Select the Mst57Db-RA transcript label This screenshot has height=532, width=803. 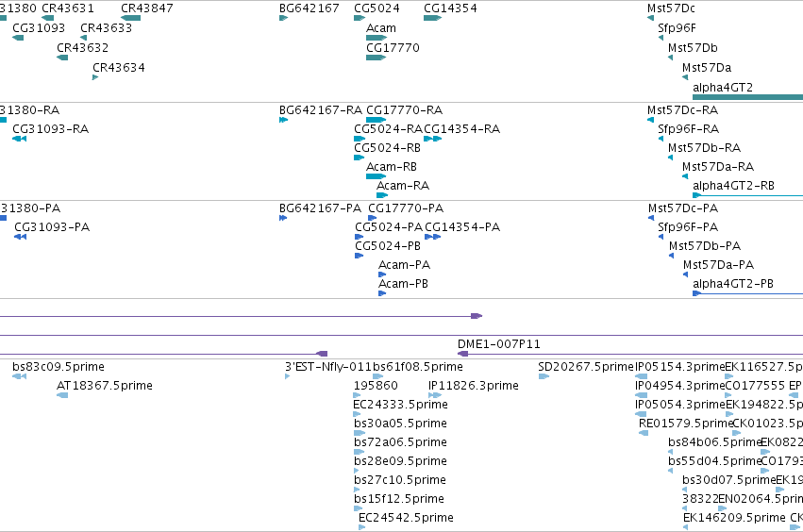(705, 148)
